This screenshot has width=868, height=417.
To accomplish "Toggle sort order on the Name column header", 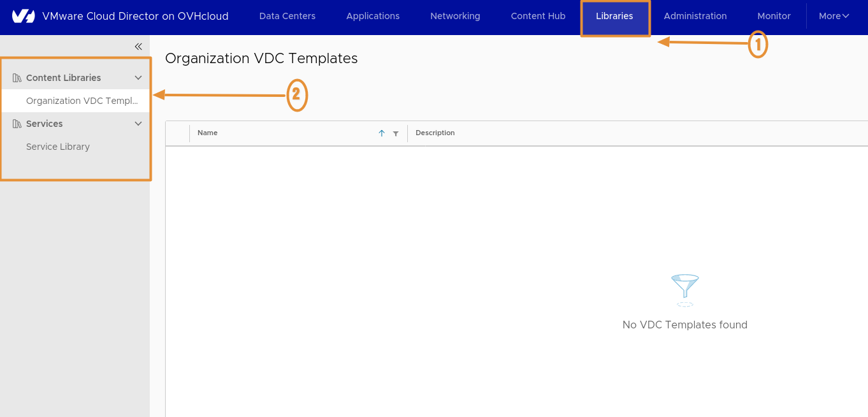I will tap(207, 133).
